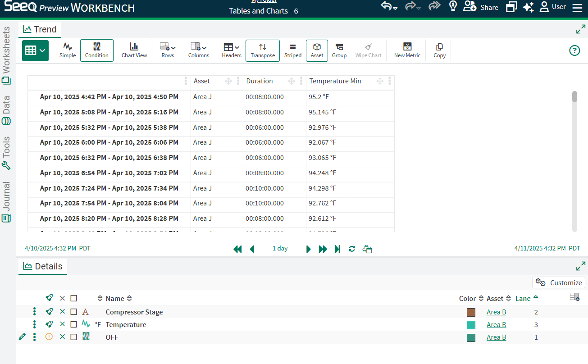
Task: Expand the Headers dropdown menu
Action: tap(231, 50)
